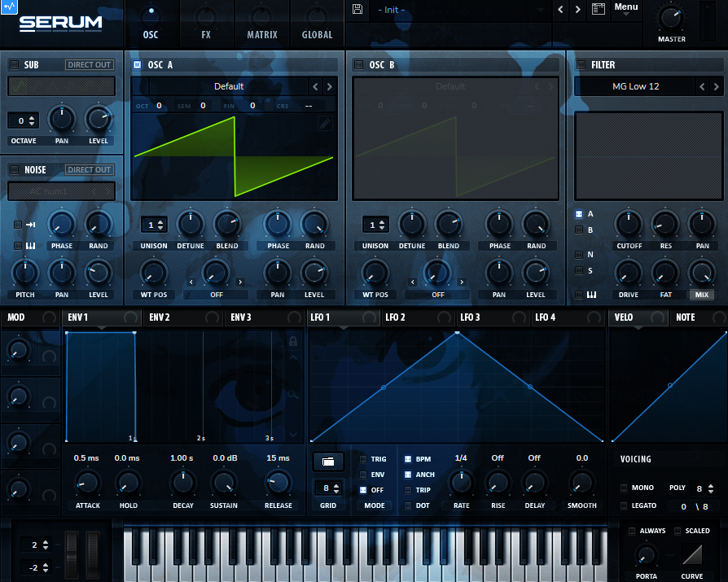Click the envelope lock icon
This screenshot has height=582, width=728.
point(293,342)
